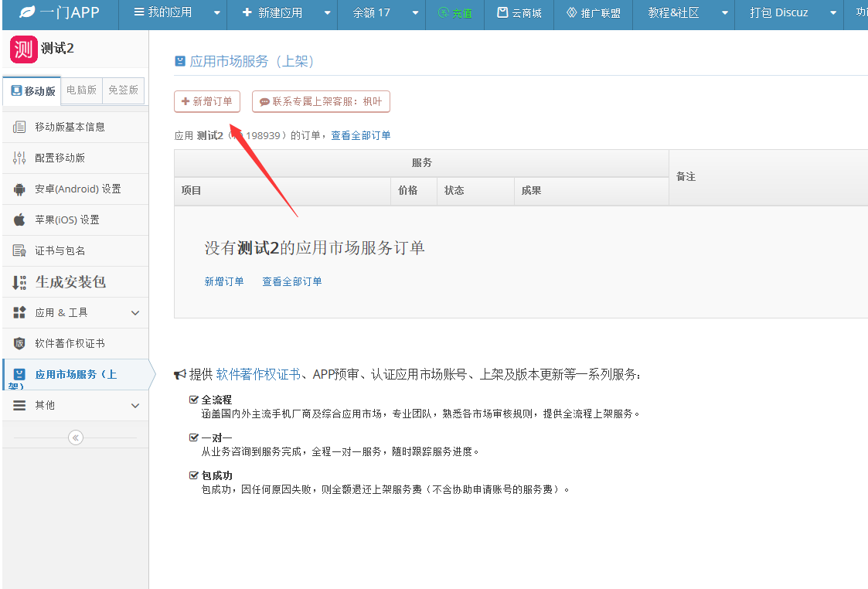Click the 应用 & 工具 grid icon
This screenshot has width=868, height=589.
pos(19,313)
